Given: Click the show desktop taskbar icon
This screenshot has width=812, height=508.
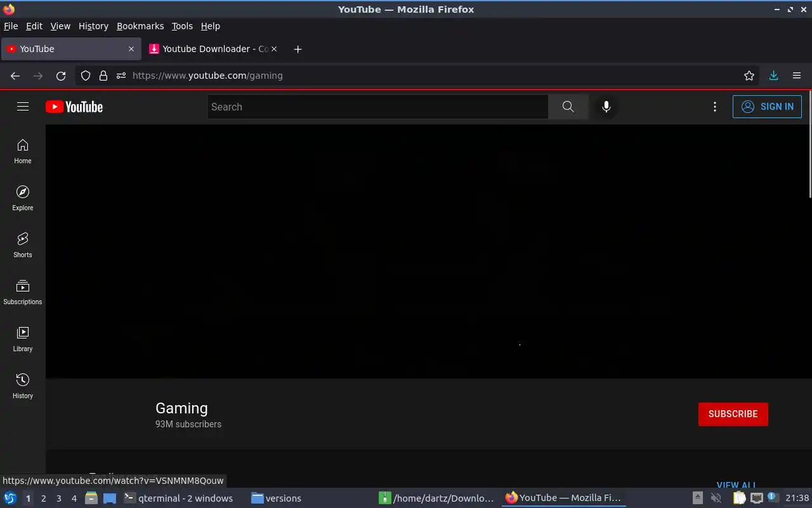Looking at the screenshot, I should click(110, 498).
